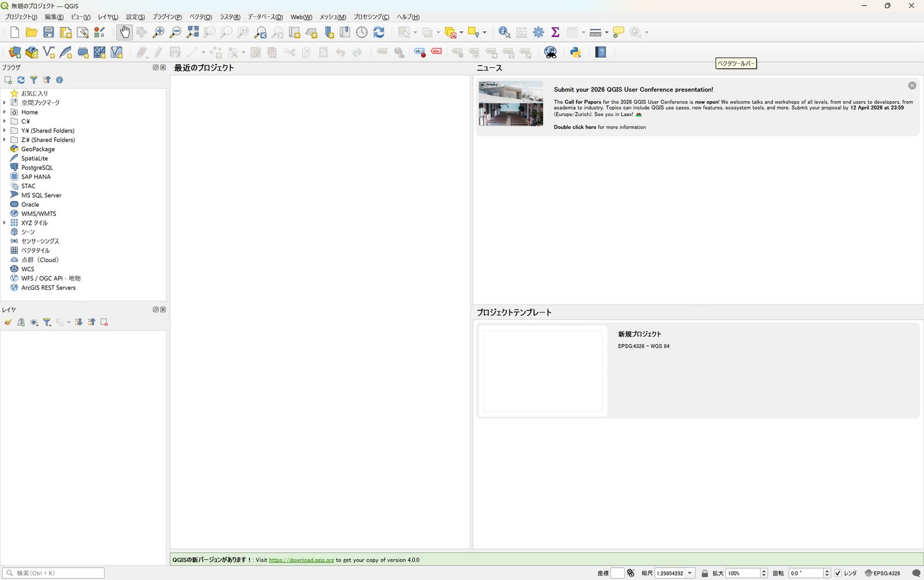Toggle the scale lock padlock icon

pos(705,573)
